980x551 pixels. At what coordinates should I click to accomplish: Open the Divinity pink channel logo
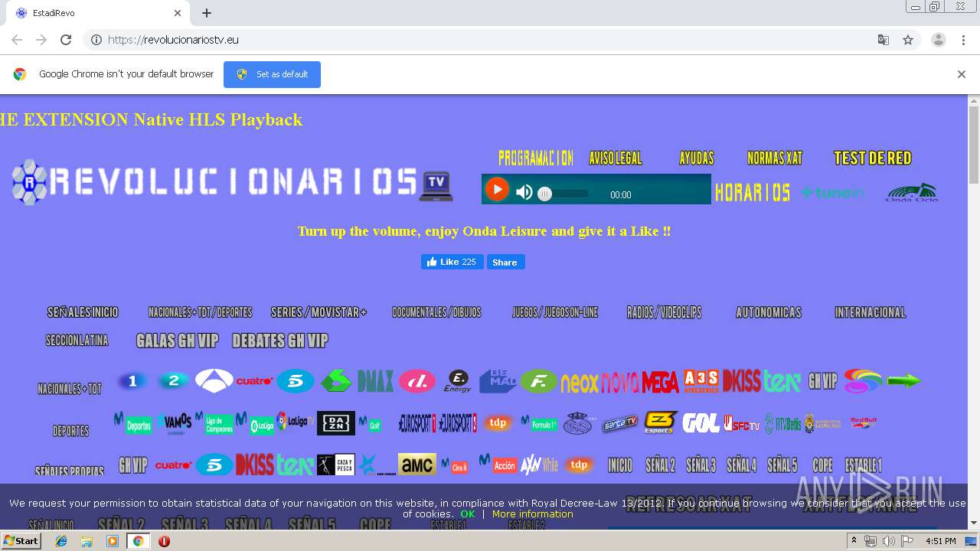click(417, 380)
